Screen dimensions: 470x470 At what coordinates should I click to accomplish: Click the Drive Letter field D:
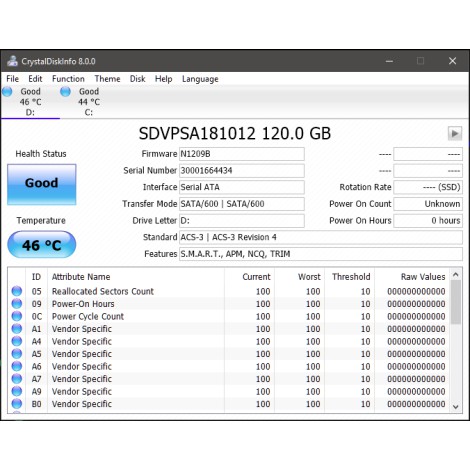tap(242, 221)
